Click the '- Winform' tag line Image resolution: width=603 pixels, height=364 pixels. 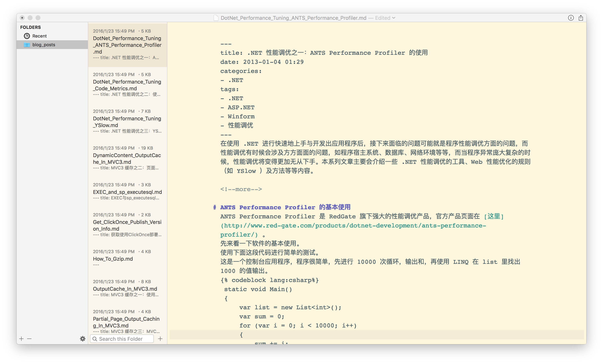[237, 116]
